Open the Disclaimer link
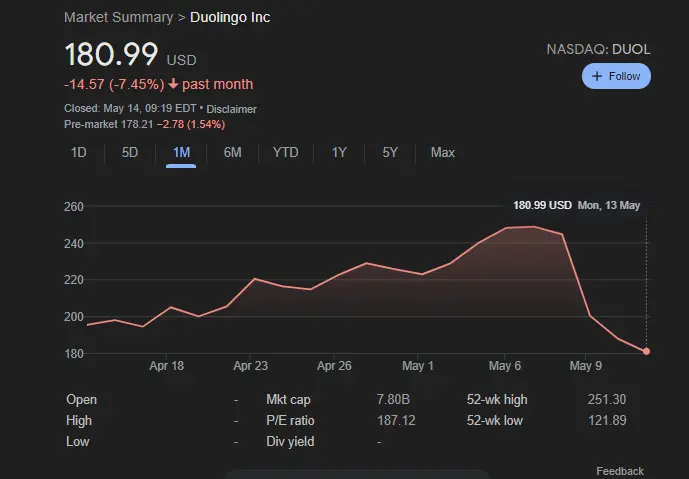 pyautogui.click(x=232, y=109)
